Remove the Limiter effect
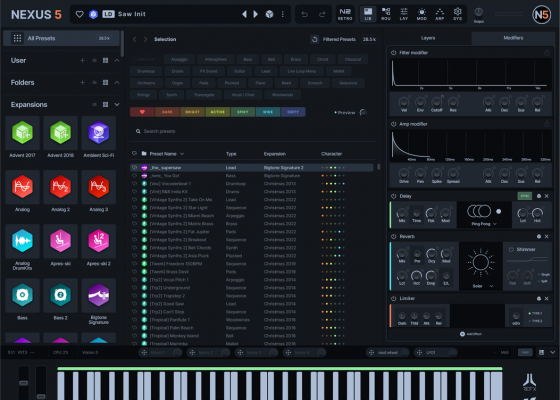560x400 pixels. (x=546, y=299)
